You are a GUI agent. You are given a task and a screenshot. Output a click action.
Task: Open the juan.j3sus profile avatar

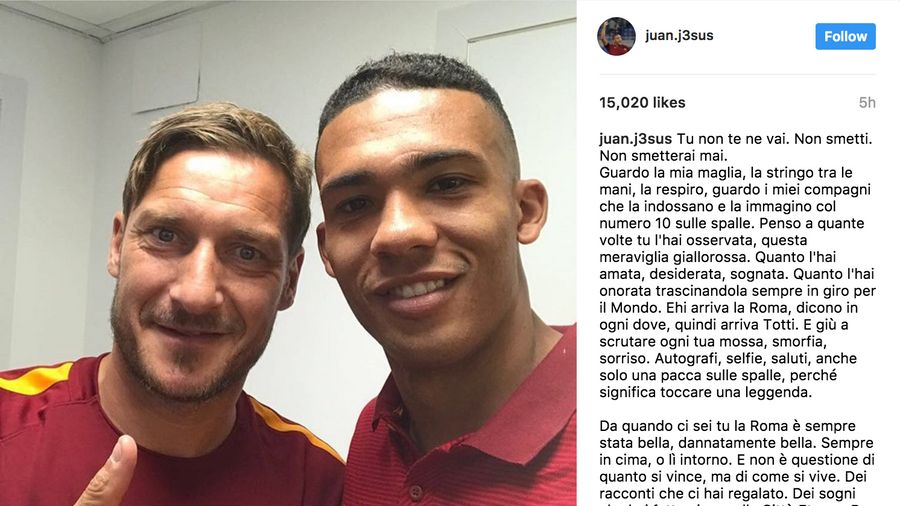point(616,36)
